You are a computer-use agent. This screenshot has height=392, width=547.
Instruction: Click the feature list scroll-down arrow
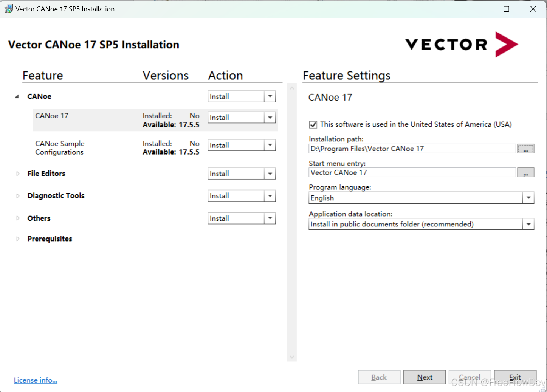pos(291,357)
